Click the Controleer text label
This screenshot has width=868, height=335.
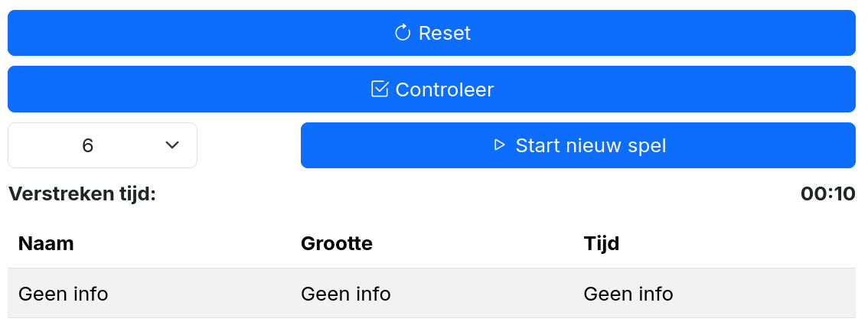point(445,89)
